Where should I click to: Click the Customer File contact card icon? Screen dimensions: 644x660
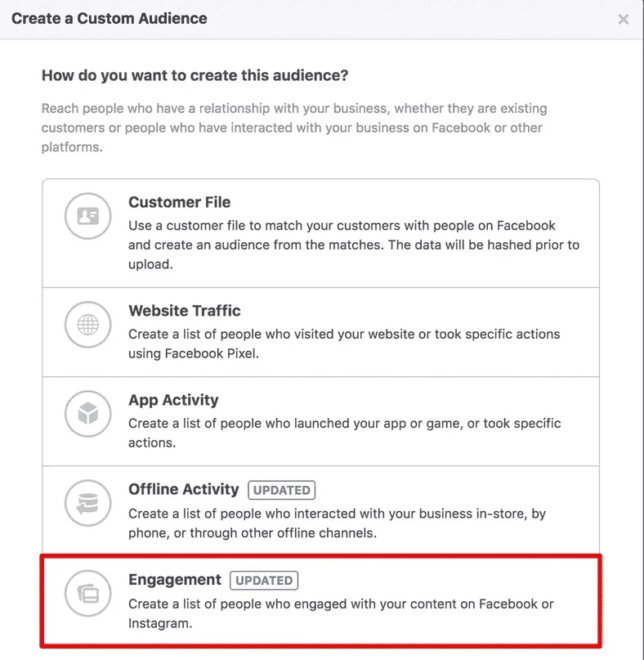[x=88, y=216]
